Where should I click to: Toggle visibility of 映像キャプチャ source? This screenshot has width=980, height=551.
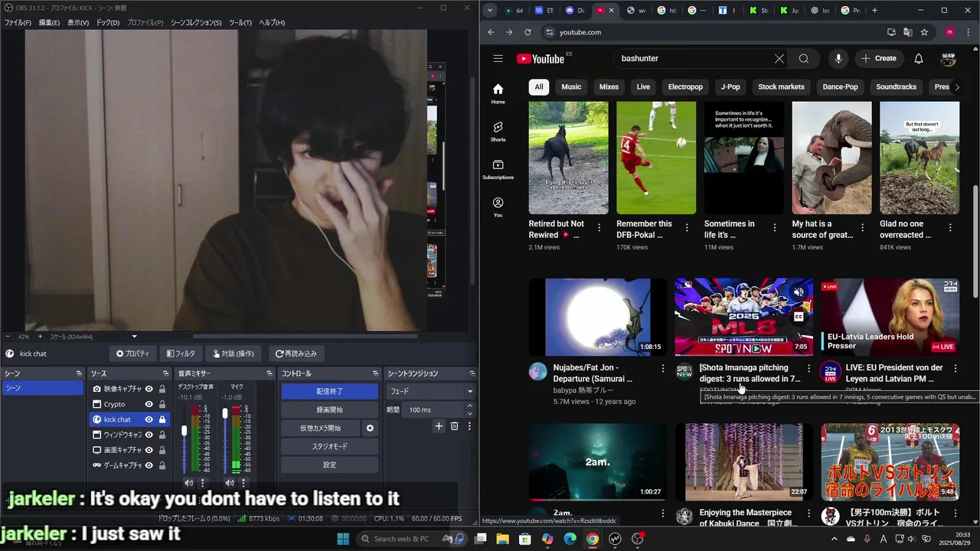(149, 389)
